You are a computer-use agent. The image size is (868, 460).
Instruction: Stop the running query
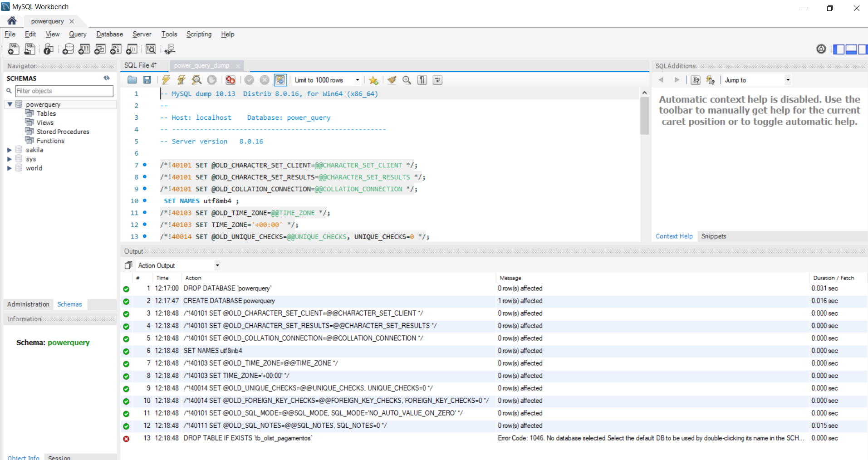[212, 80]
